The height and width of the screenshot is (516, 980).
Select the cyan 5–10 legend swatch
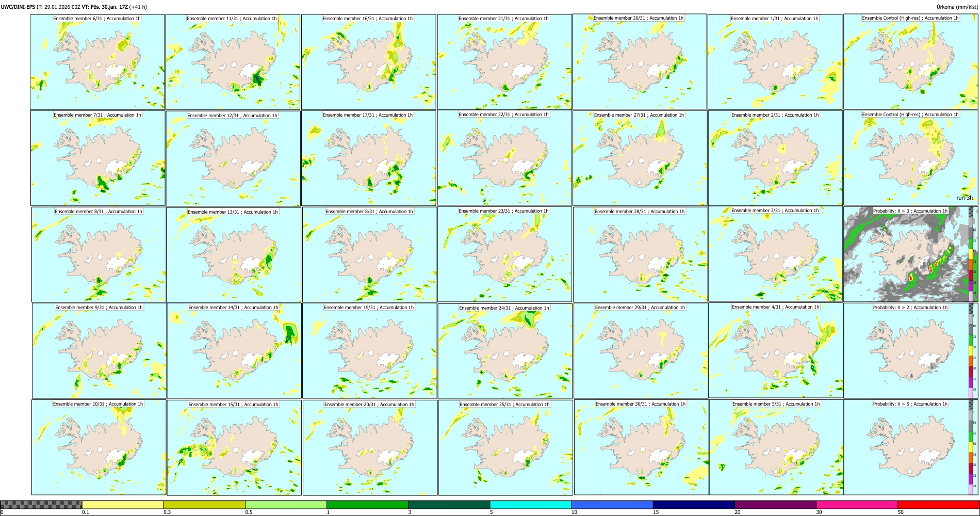coord(531,505)
